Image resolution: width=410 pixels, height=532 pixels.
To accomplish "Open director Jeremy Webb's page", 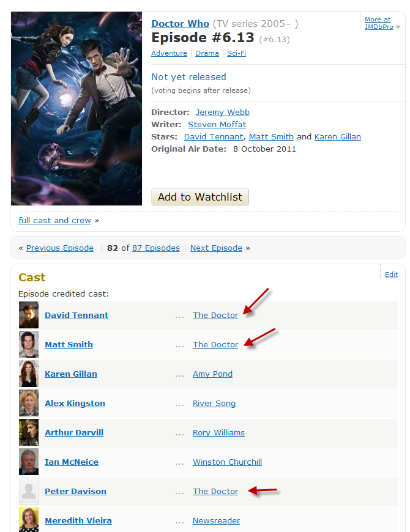I will coord(222,113).
